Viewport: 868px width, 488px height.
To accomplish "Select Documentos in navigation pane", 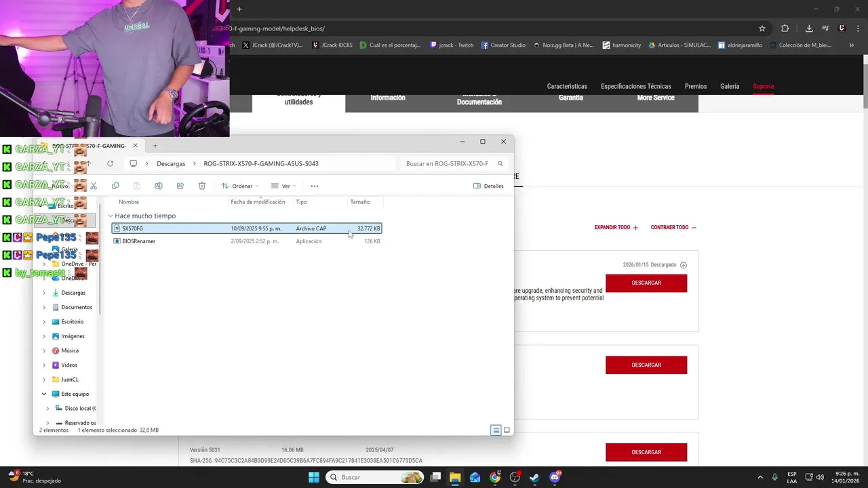I will [76, 307].
